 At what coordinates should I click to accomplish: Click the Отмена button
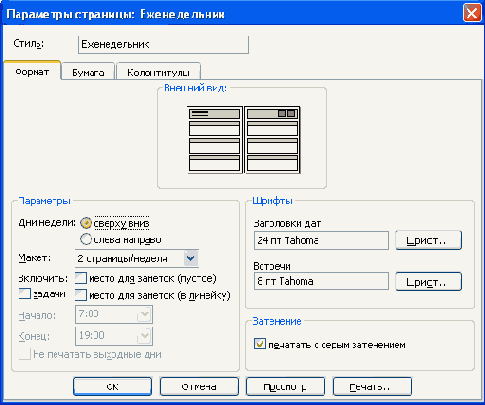coord(199,386)
